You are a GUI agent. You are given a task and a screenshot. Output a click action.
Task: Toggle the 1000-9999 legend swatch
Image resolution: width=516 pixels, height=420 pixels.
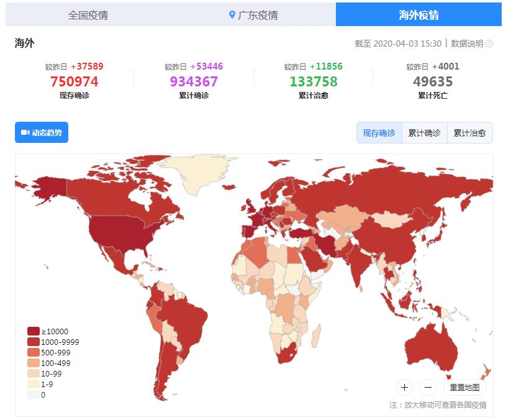33,342
